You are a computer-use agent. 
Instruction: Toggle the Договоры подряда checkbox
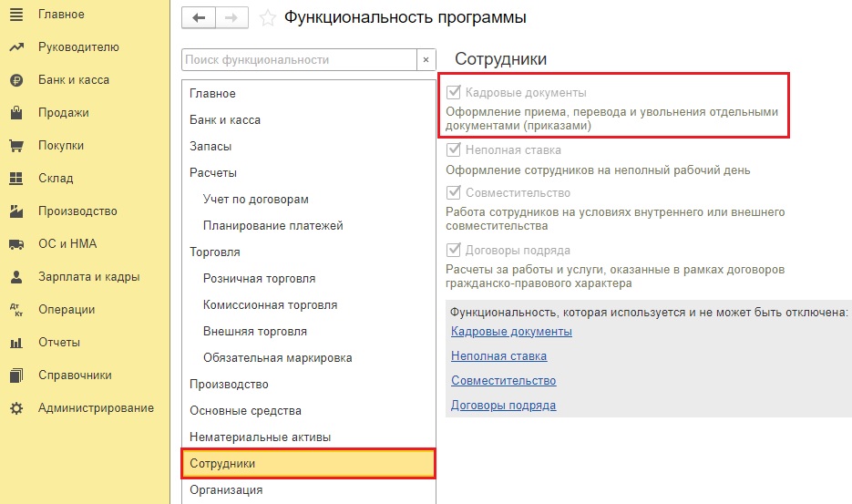(453, 250)
